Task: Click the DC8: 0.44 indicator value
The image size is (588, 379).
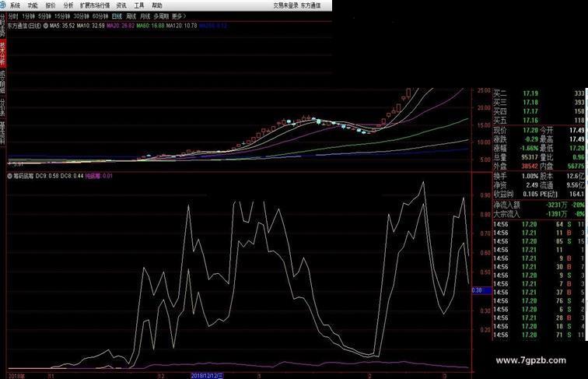Action: 72,176
